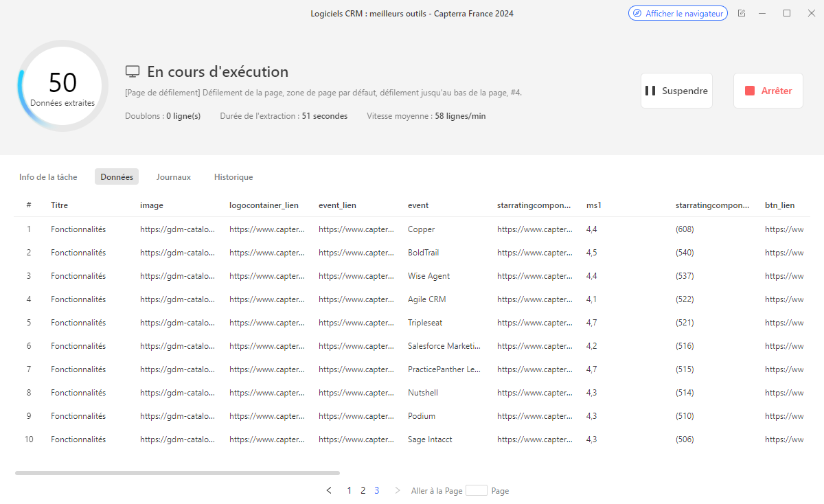Jump to page 2 of results
Image resolution: width=824 pixels, height=504 pixels.
363,490
